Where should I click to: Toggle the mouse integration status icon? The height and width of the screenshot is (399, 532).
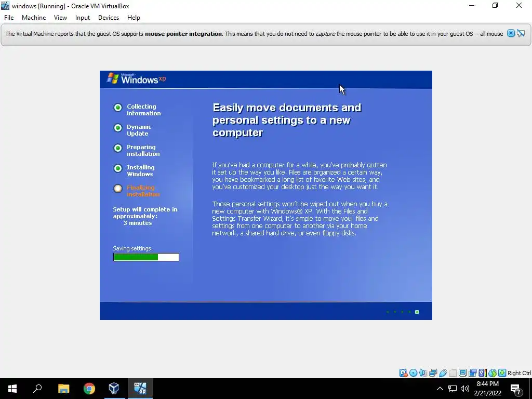(x=493, y=373)
